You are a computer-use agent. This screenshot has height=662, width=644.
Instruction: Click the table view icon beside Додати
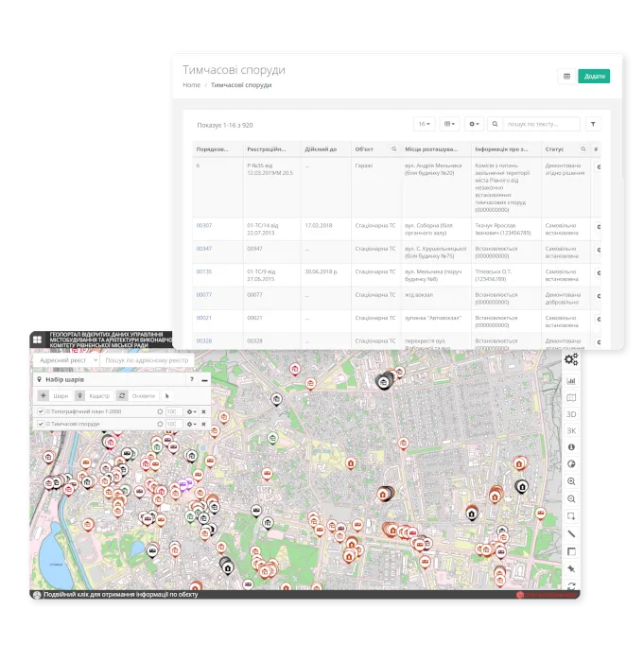[x=566, y=77]
